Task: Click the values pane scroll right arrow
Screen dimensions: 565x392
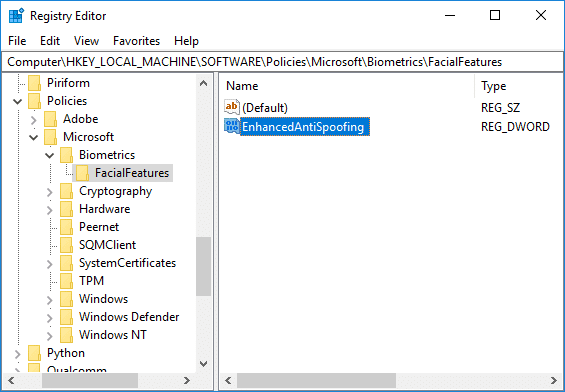Action: 554,380
